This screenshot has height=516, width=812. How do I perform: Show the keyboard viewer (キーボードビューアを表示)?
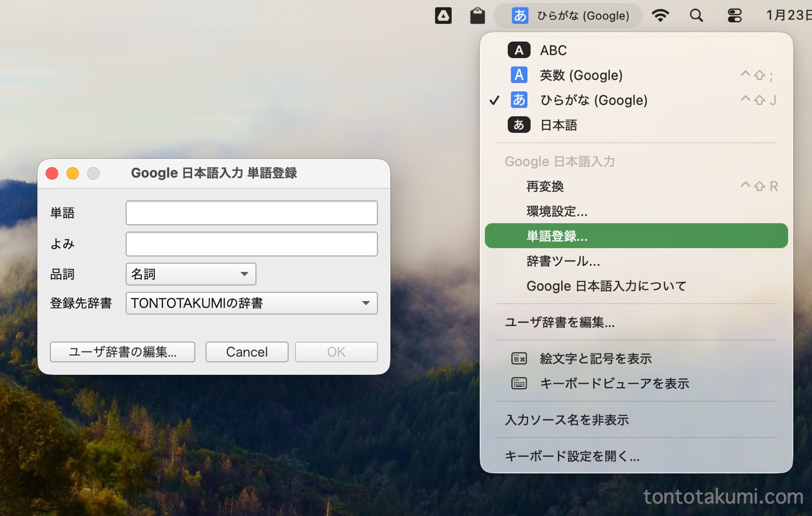point(614,383)
